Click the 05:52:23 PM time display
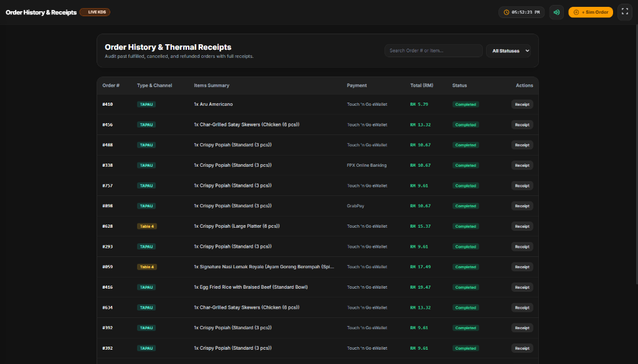This screenshot has height=364, width=638. [526, 12]
